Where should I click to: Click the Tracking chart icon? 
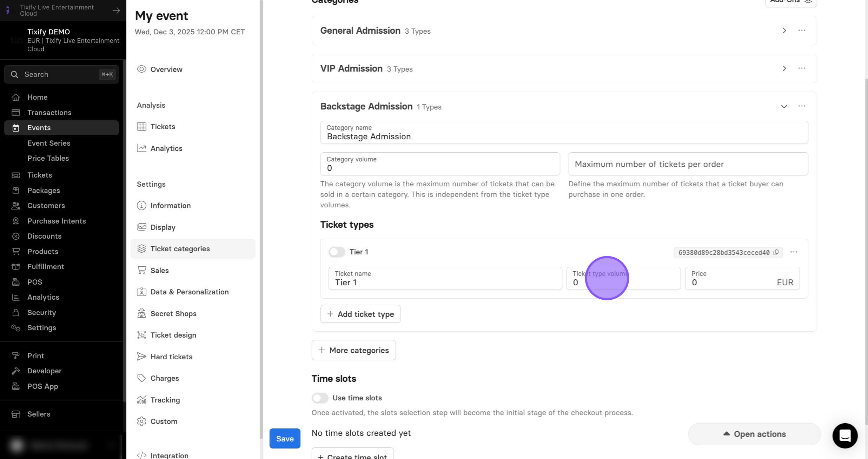point(141,400)
